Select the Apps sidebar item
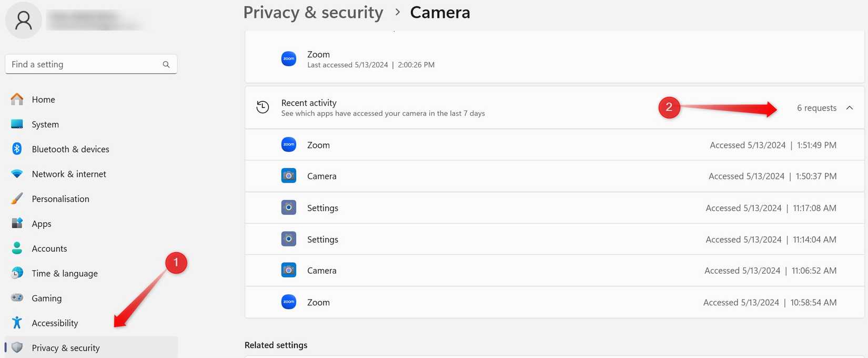The width and height of the screenshot is (868, 358). pos(41,223)
